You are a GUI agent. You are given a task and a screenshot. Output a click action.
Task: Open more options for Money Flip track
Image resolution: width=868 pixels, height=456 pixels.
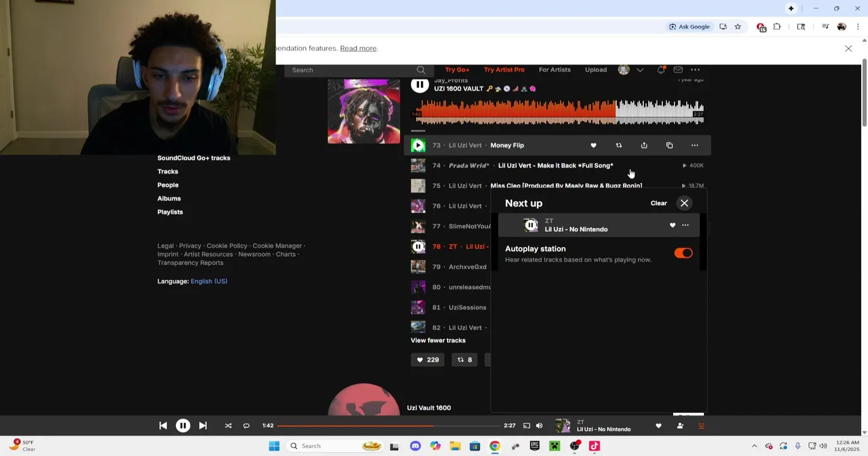click(695, 146)
